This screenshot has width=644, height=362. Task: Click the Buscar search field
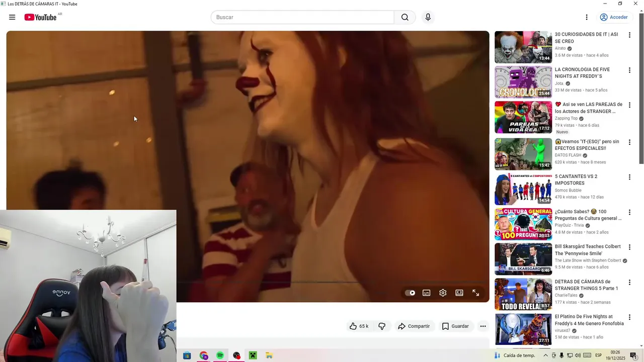point(302,17)
